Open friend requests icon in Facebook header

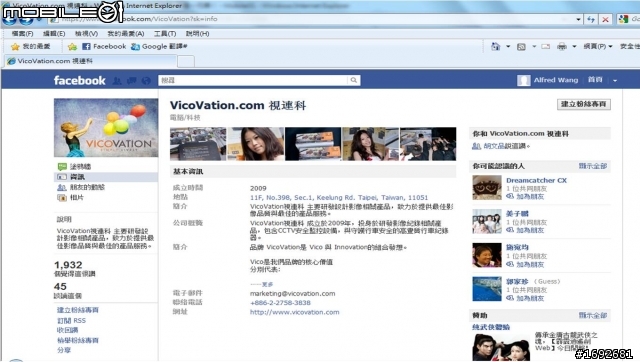click(x=117, y=81)
